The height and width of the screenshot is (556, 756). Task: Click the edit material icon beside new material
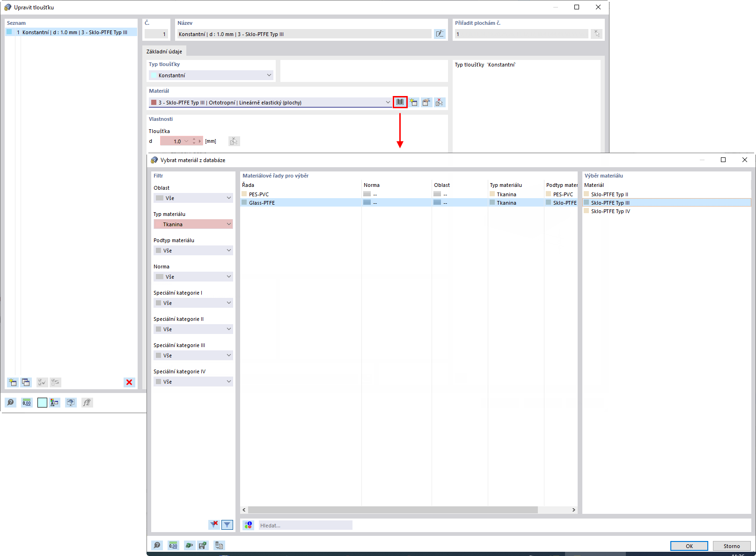click(426, 102)
